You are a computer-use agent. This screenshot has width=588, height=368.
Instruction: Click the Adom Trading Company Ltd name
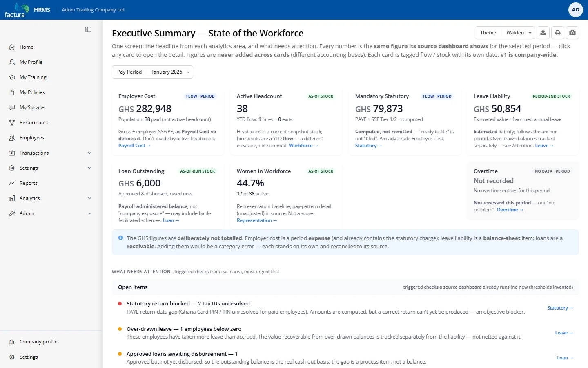tap(93, 10)
